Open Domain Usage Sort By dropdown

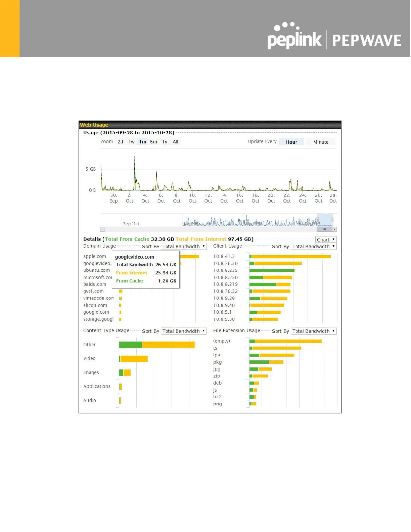[184, 247]
